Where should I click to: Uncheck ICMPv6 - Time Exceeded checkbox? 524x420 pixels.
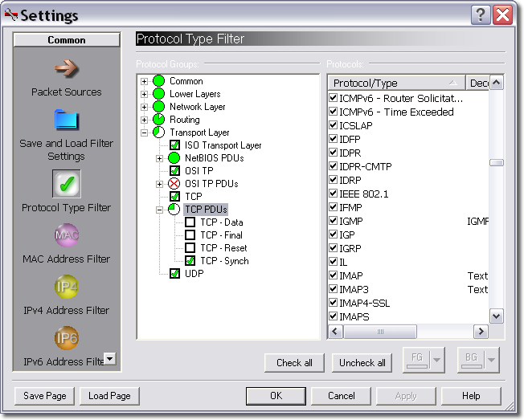333,112
